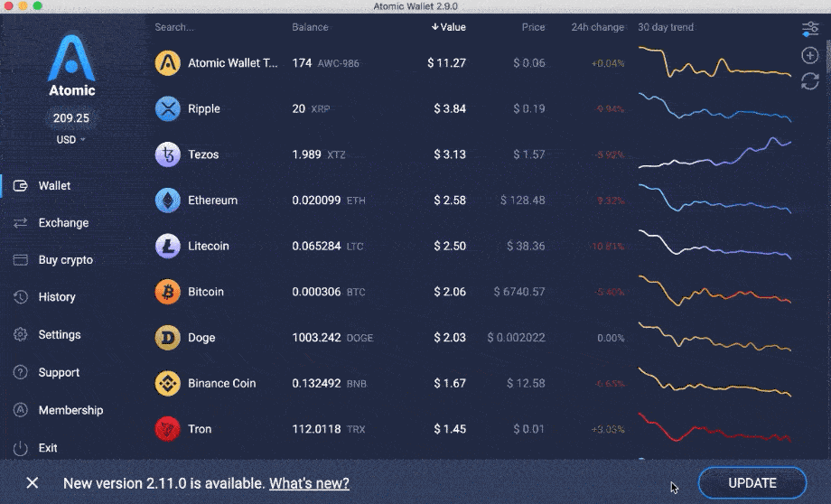Click Ethereum balance 0.020099
This screenshot has height=504, width=831.
(x=316, y=201)
